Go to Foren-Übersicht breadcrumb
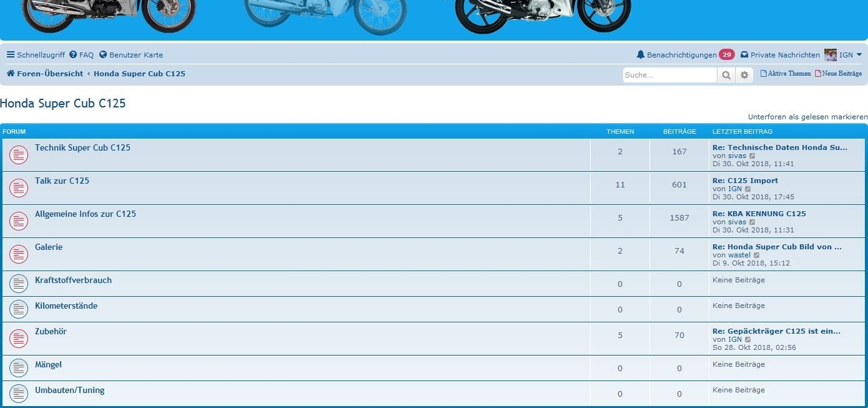This screenshot has height=408, width=868. (x=49, y=74)
